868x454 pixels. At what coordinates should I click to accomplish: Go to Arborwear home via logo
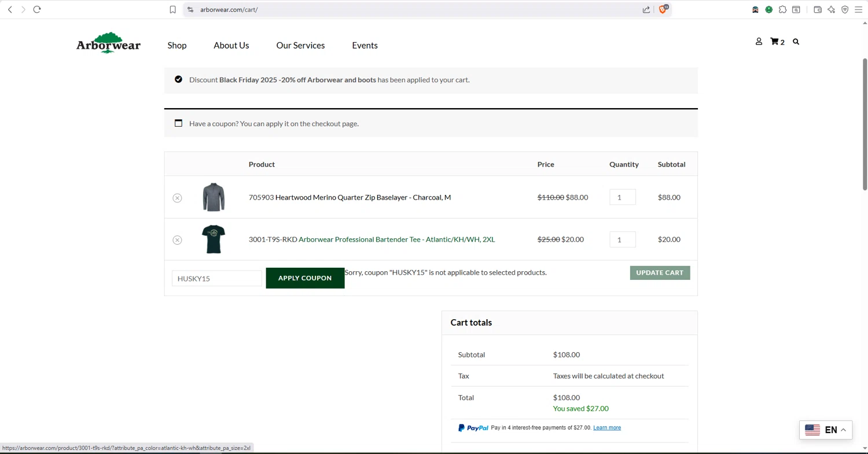[108, 43]
